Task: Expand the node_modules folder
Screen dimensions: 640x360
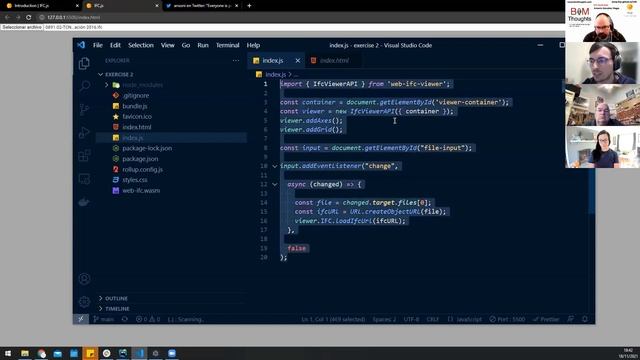Action: click(107, 85)
